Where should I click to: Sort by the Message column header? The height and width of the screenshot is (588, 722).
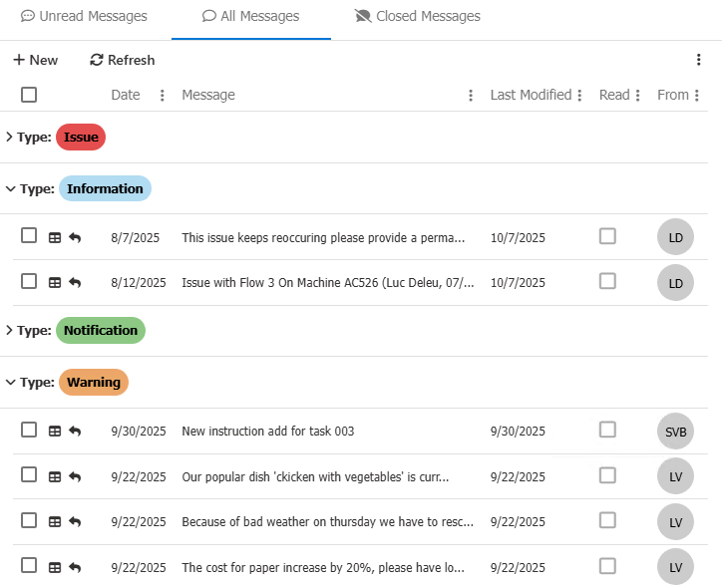click(x=208, y=95)
